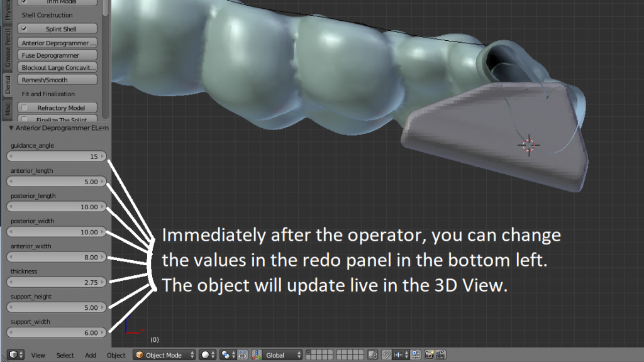644x362 pixels.
Task: Toggle manipulate center points icon
Action: (x=242, y=355)
